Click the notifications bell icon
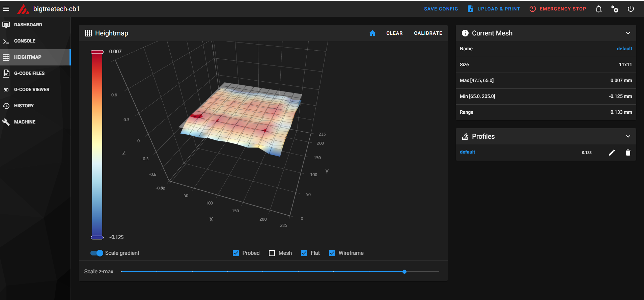 599,9
